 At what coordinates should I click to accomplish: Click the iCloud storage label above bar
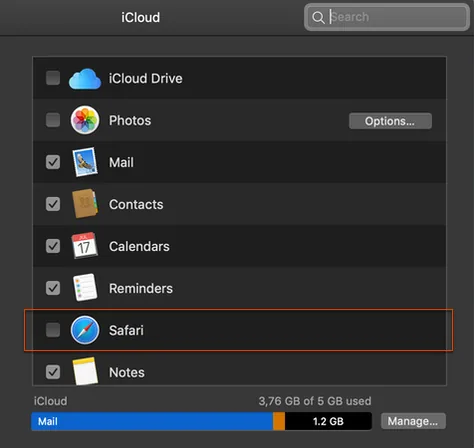50,401
